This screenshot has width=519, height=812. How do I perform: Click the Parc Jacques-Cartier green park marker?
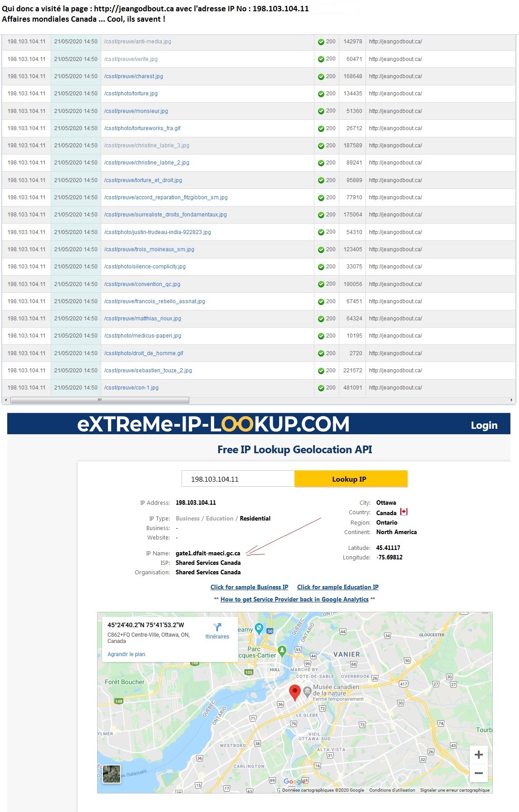[282, 650]
